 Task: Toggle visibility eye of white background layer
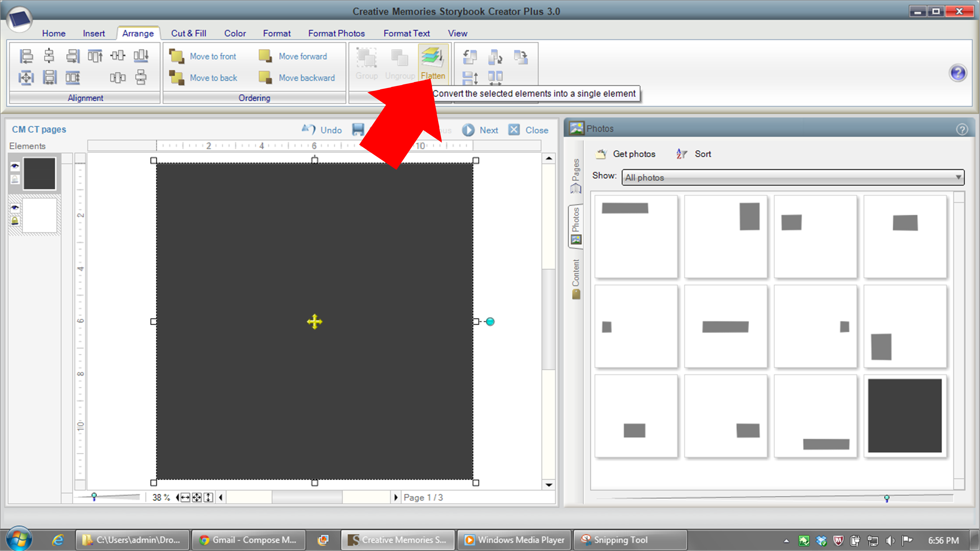coord(15,208)
